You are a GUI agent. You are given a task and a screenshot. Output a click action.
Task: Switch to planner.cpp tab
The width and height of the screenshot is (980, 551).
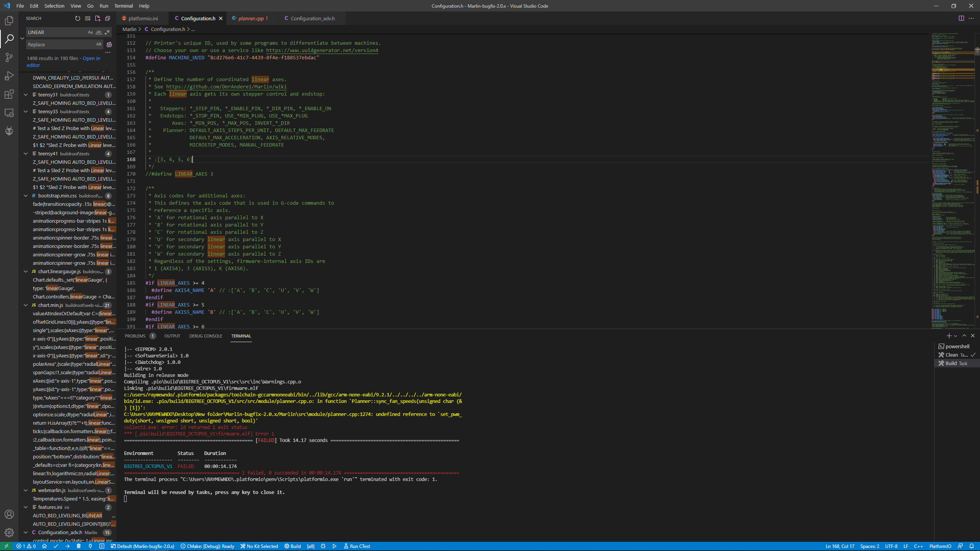pos(253,18)
